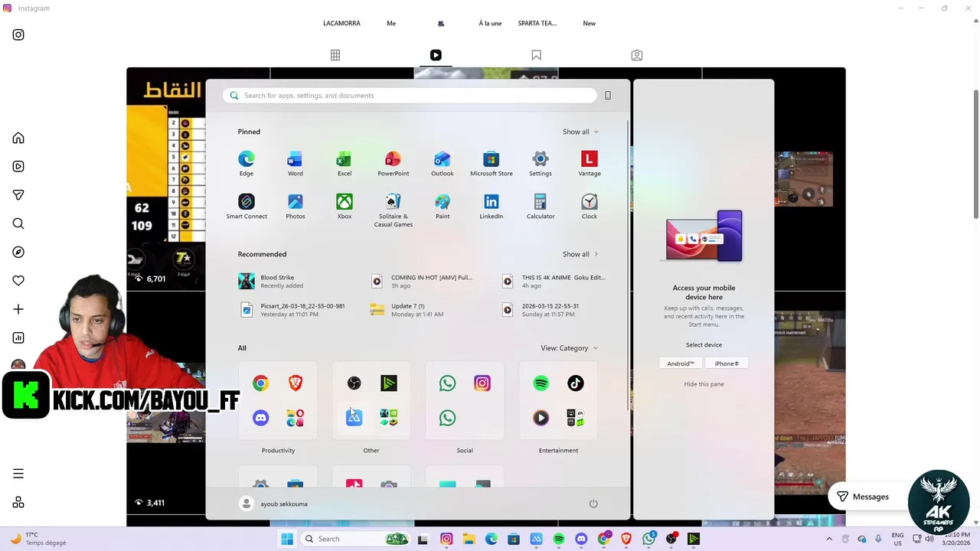Open the ayoub sekkouma account menu
This screenshot has width=980, height=551.
coord(274,504)
